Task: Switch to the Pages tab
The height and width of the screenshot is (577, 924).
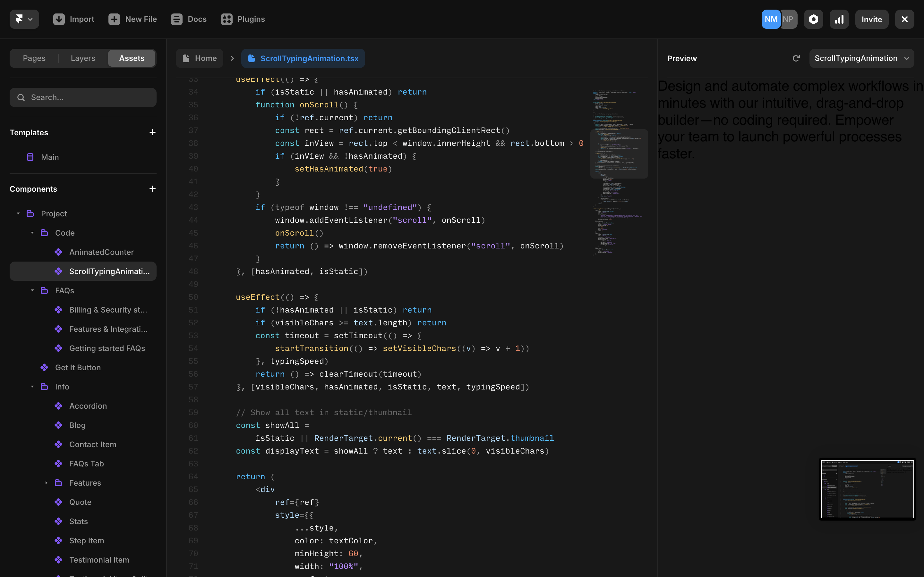Action: (34, 58)
